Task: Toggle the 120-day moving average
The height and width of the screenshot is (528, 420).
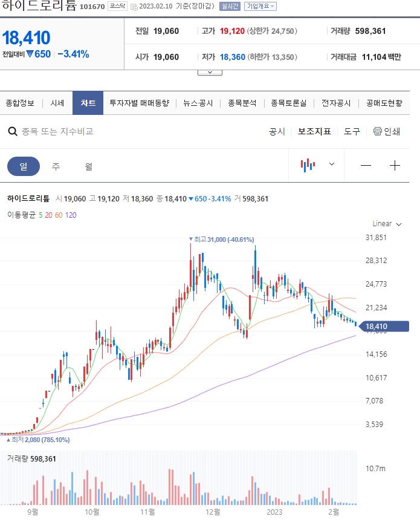Action: point(71,215)
